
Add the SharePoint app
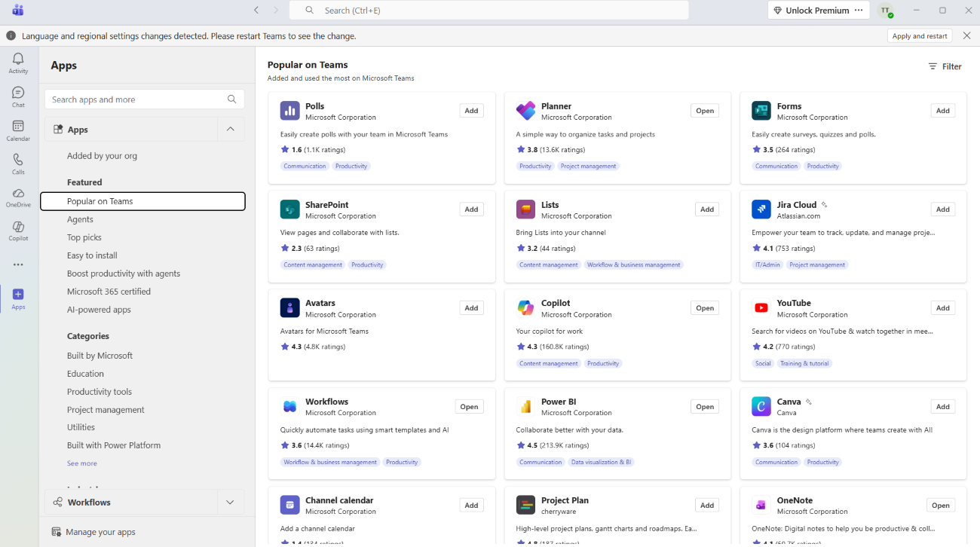471,209
